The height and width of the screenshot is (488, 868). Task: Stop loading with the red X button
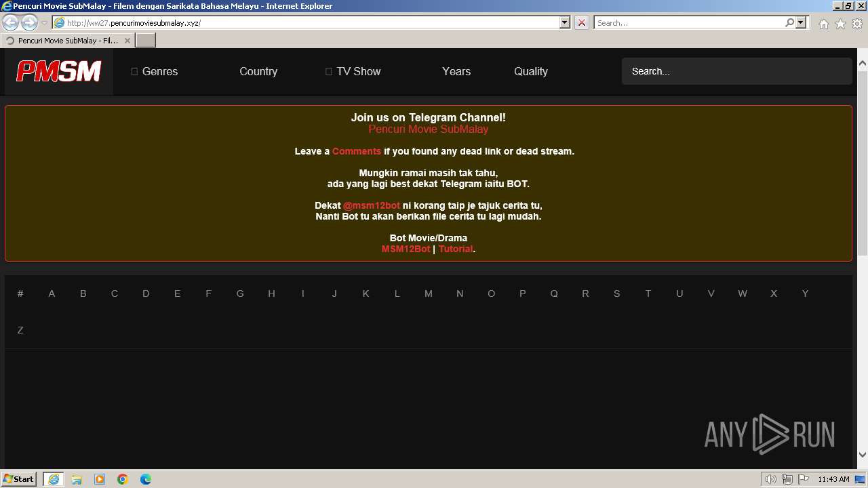pyautogui.click(x=582, y=22)
